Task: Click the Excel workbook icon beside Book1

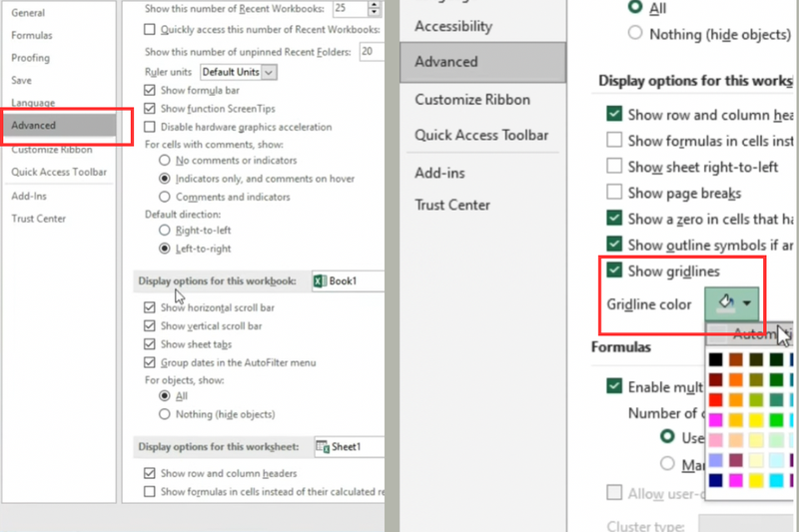Action: [x=320, y=281]
